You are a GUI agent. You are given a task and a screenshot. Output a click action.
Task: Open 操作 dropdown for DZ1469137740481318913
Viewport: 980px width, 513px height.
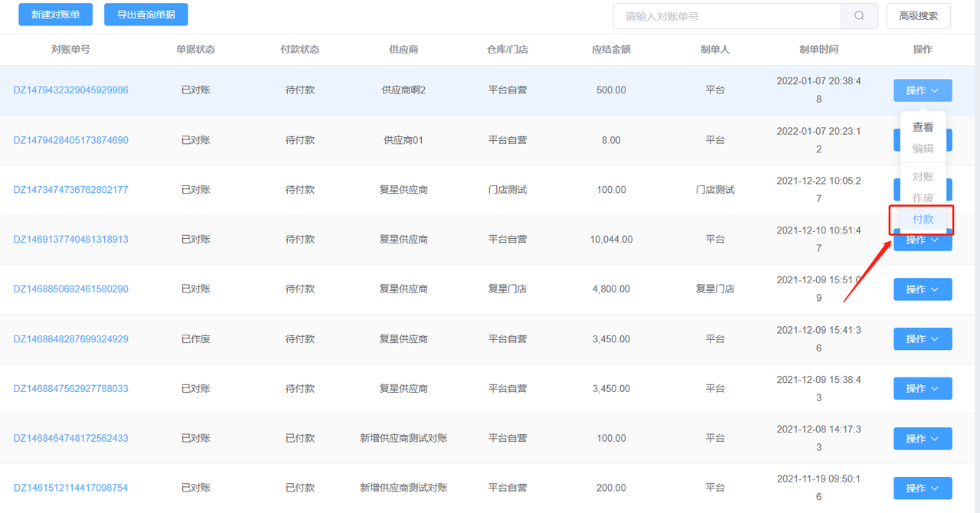923,240
